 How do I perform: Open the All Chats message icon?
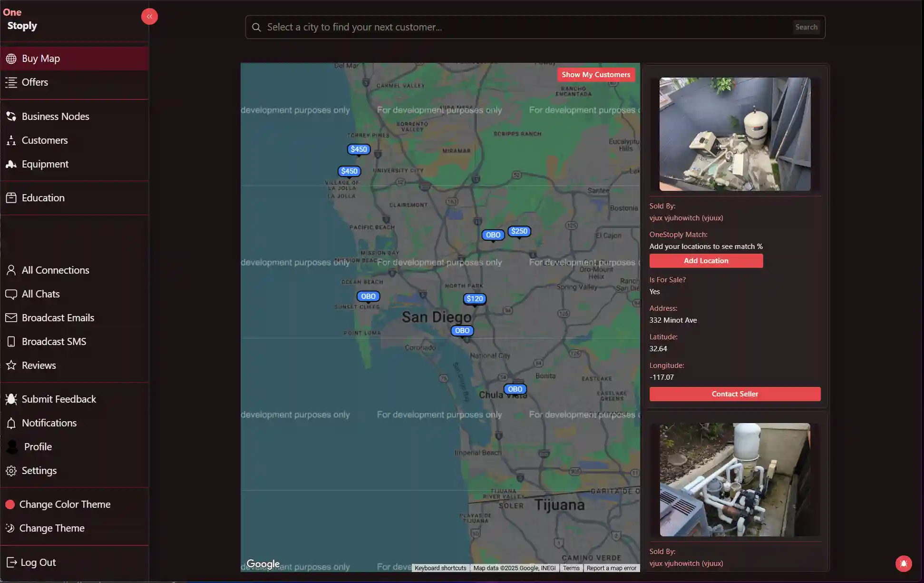click(x=11, y=294)
